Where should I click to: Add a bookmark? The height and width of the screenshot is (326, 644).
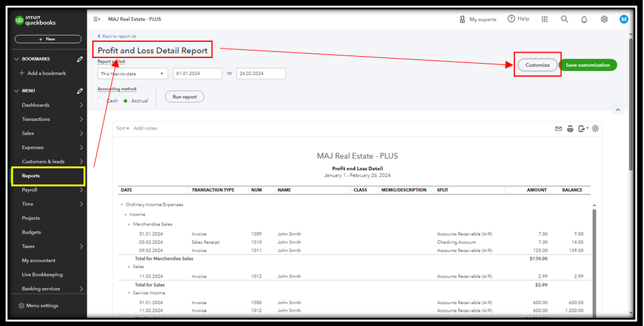(43, 73)
